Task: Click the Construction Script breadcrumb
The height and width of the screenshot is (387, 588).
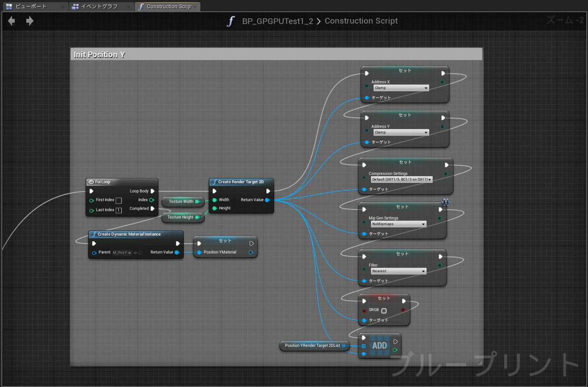Action: pyautogui.click(x=361, y=21)
